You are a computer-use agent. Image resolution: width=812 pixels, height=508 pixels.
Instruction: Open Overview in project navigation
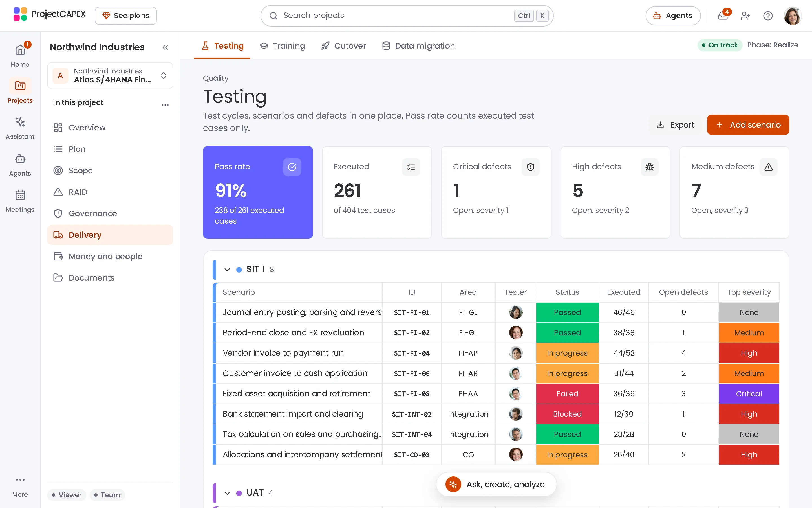point(110,128)
